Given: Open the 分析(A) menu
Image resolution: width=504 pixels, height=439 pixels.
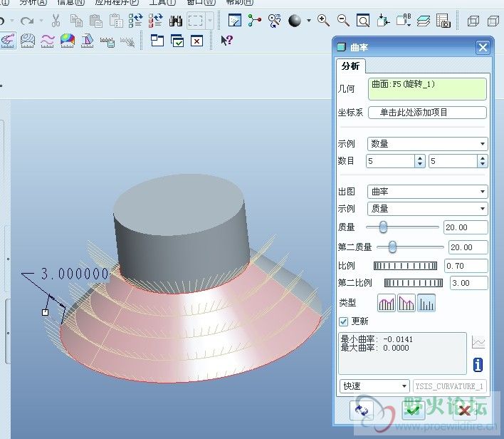Looking at the screenshot, I should click(33, 3).
